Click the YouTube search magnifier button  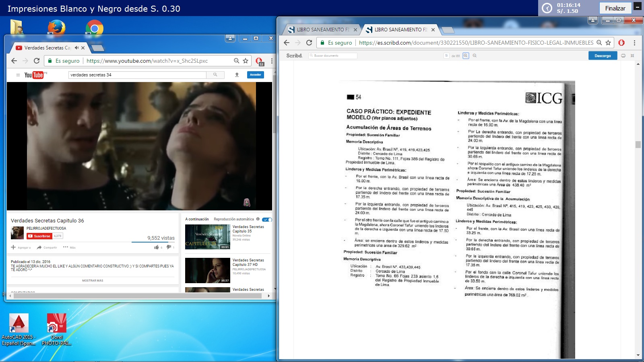pos(215,75)
